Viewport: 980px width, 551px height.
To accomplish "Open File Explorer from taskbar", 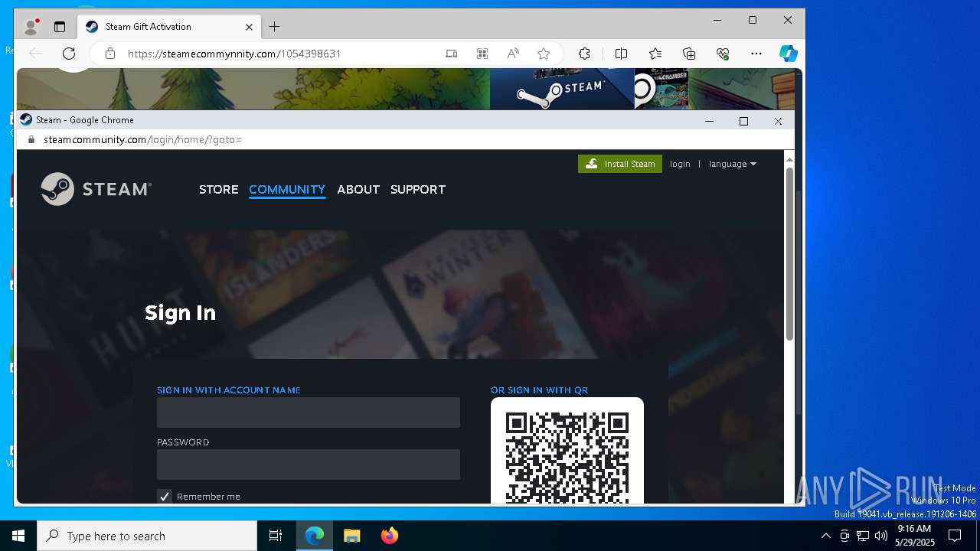I will [352, 536].
